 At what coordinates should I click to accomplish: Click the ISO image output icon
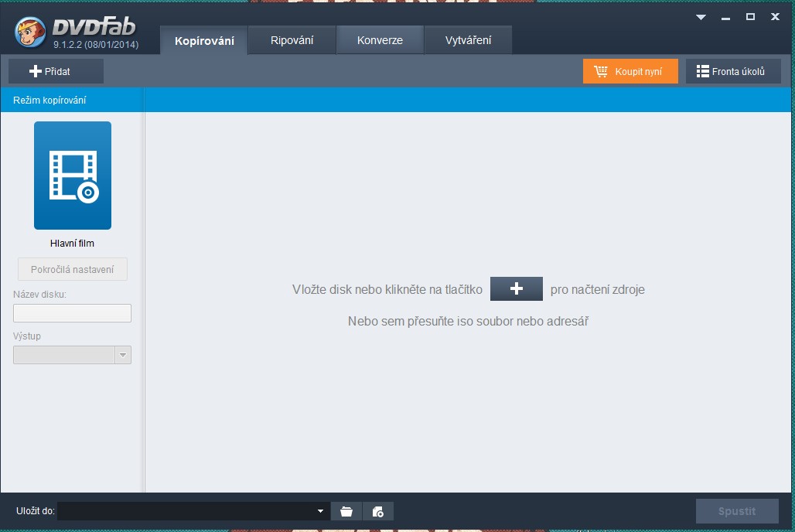click(377, 511)
